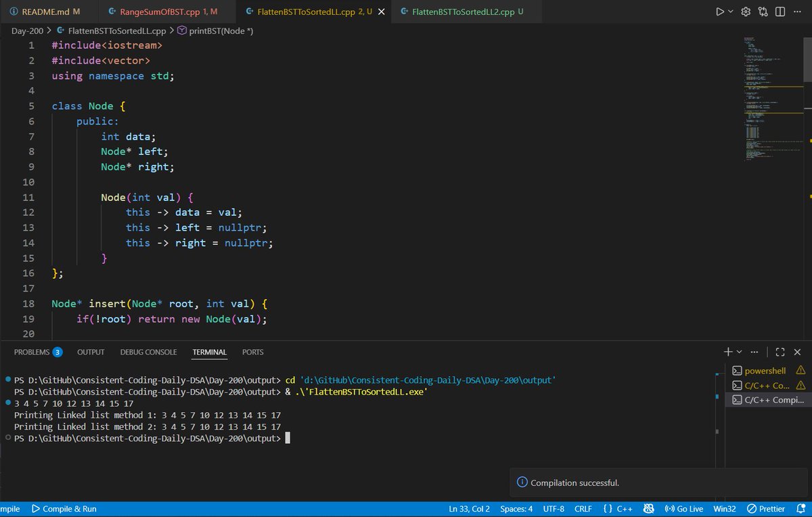Click the powershell terminal shell icon

(x=738, y=370)
